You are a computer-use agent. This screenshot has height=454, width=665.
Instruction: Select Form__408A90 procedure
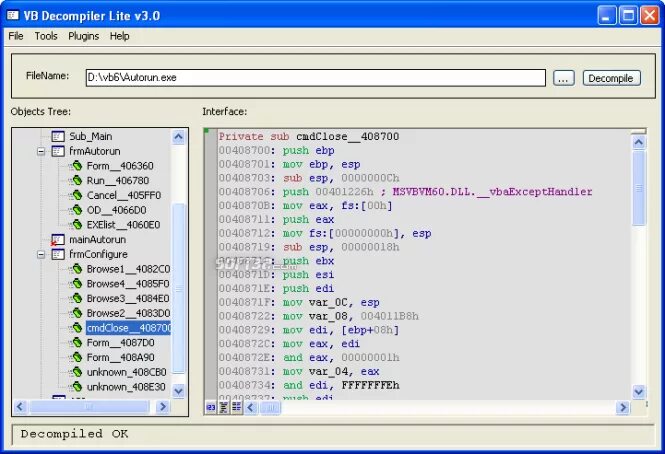[x=120, y=358]
